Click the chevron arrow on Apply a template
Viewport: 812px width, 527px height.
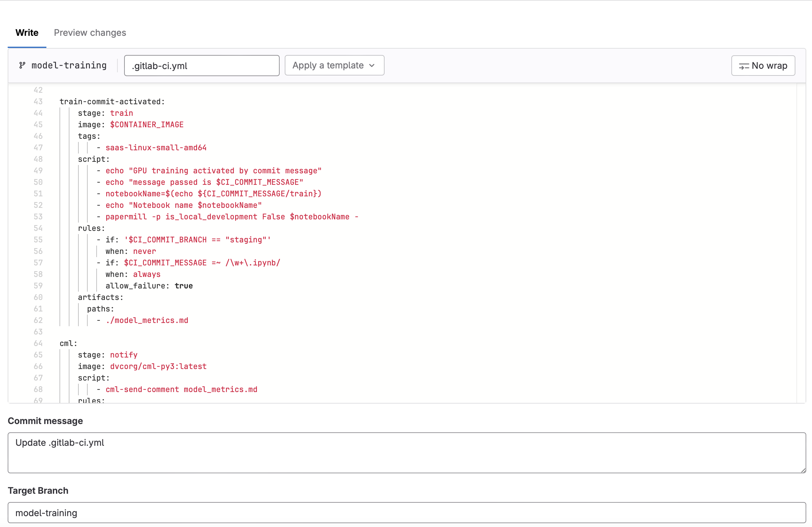[x=372, y=66]
